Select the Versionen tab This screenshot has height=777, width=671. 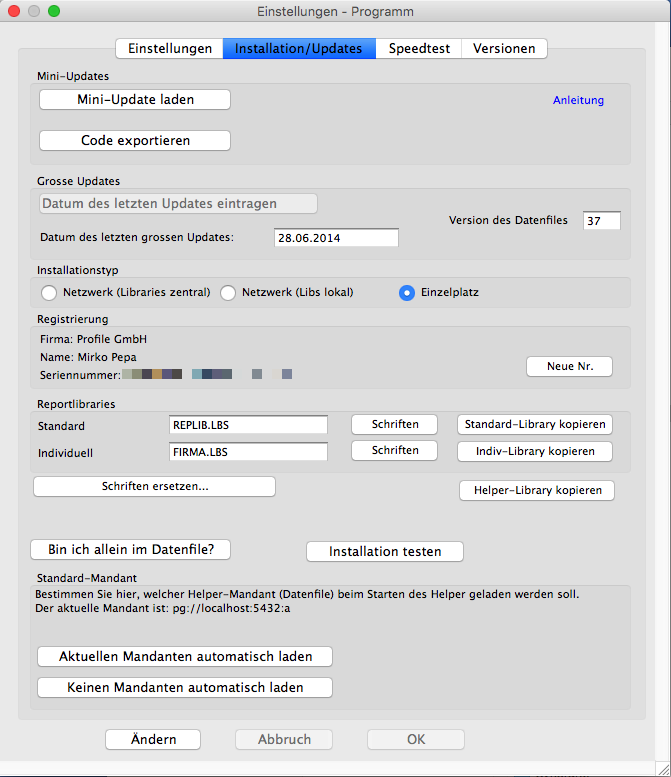point(504,48)
